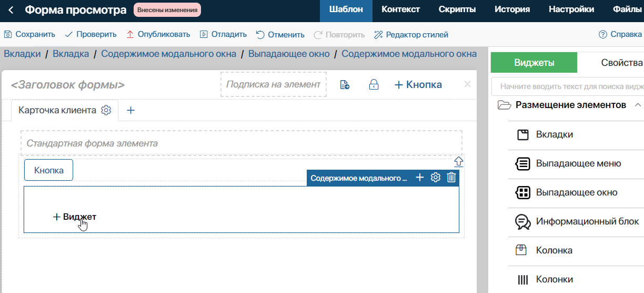Screen dimensions: 644x293
Task: Switch to the Контекст tab
Action: pyautogui.click(x=400, y=9)
